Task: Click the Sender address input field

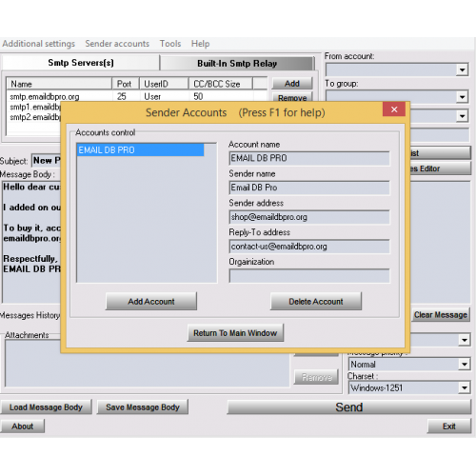Action: point(309,217)
